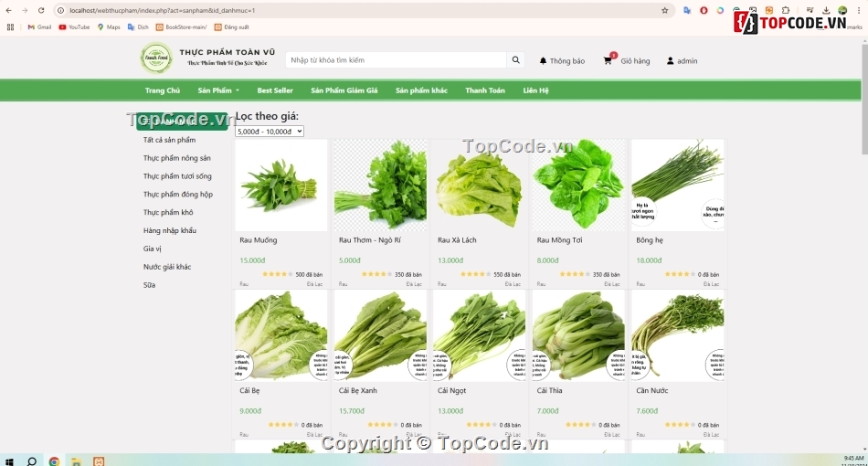Open the Liên Hệ page

click(535, 90)
